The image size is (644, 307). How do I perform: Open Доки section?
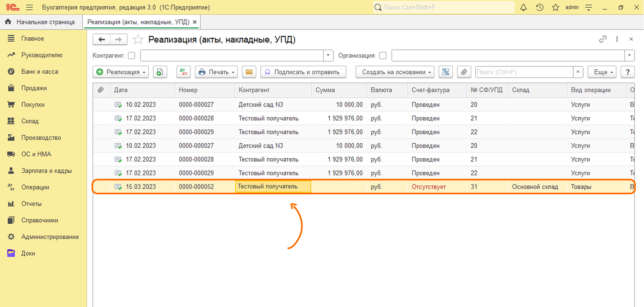[28, 254]
